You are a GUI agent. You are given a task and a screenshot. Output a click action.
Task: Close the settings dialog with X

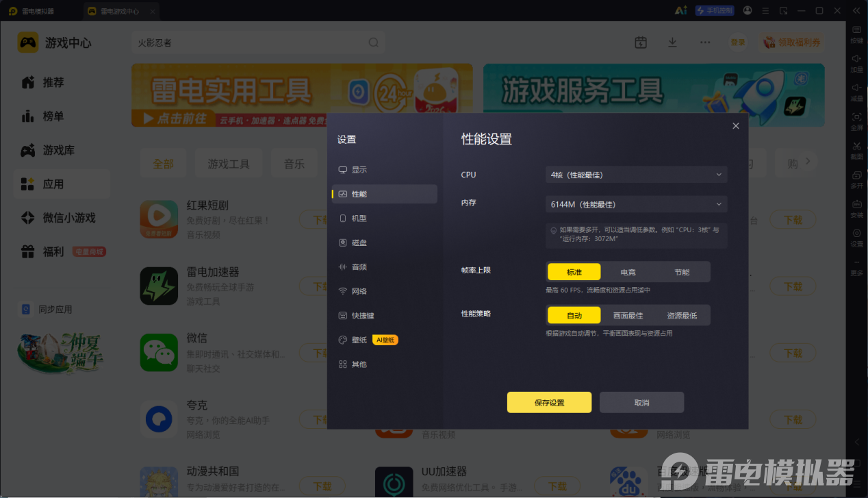pyautogui.click(x=736, y=126)
